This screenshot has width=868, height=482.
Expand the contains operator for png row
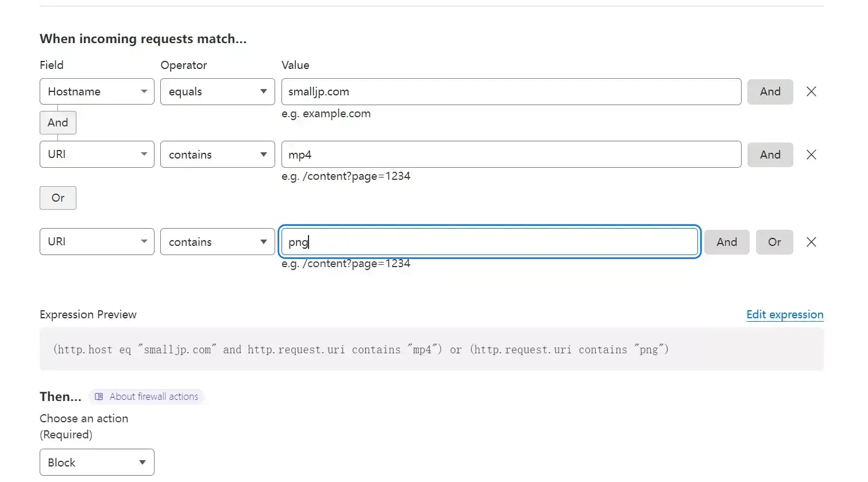(218, 242)
